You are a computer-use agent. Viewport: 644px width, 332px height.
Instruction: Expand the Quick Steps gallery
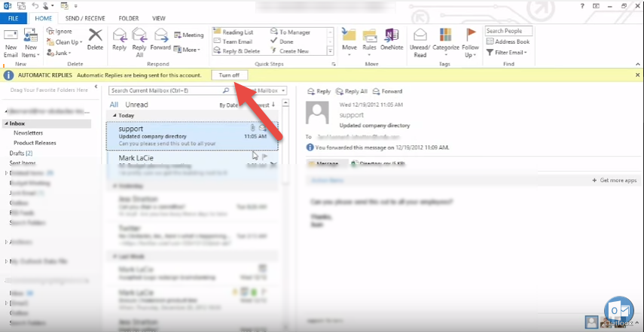point(330,51)
